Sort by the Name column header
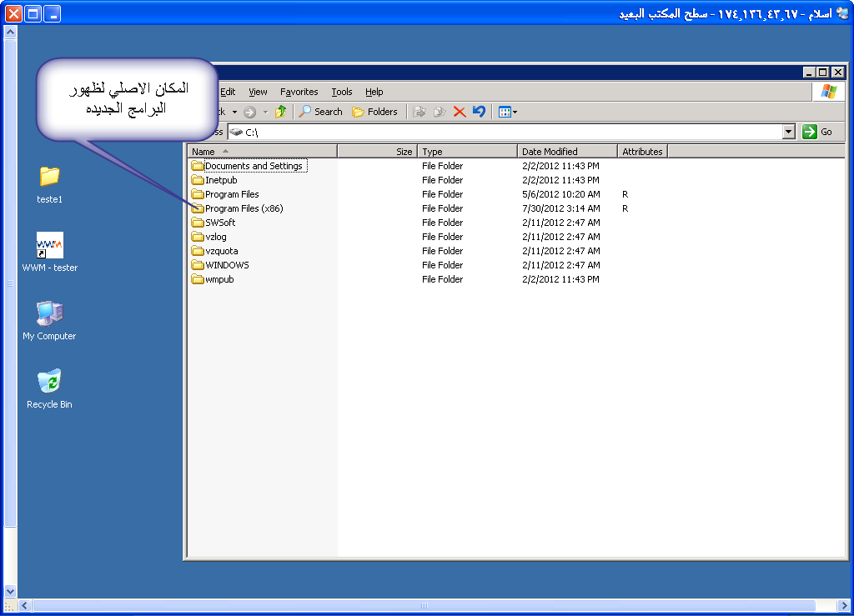854x616 pixels. pos(263,151)
